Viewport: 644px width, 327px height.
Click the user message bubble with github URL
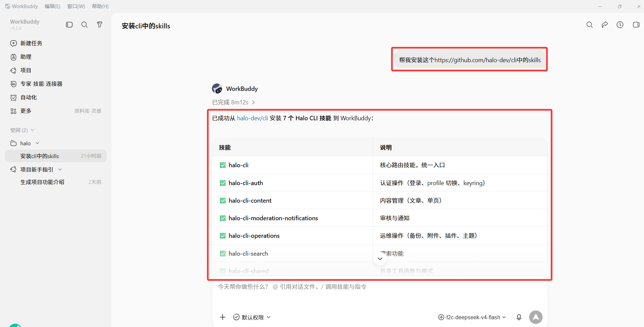point(470,60)
